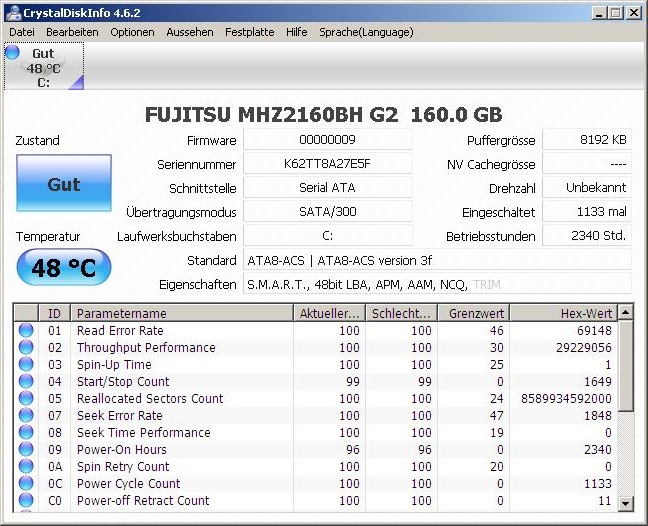This screenshot has width=648, height=526.
Task: Click the status orb for Reallocated Sectors Count
Action: 26,398
